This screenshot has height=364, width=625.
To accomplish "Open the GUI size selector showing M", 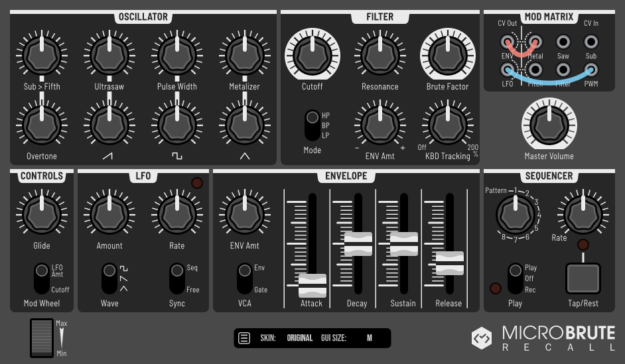I will click(370, 338).
